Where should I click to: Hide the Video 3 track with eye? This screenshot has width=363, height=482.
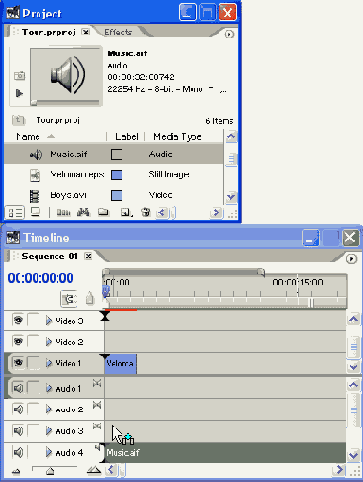tap(18, 320)
